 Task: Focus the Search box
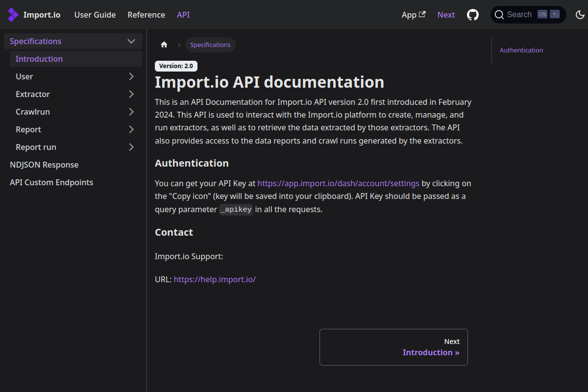coord(528,15)
